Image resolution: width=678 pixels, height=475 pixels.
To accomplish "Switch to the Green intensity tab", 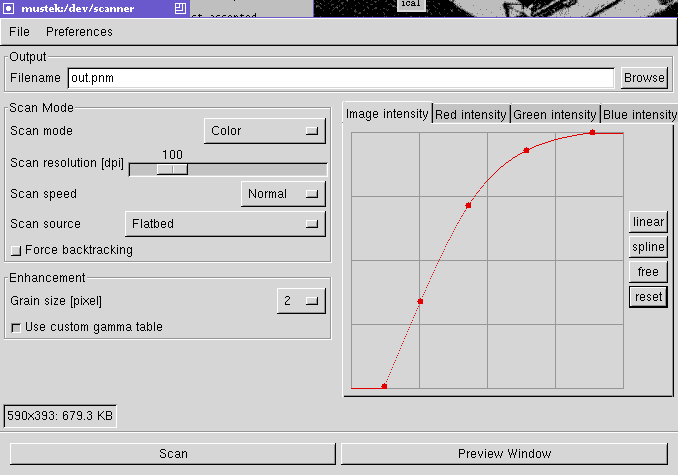I will [554, 114].
